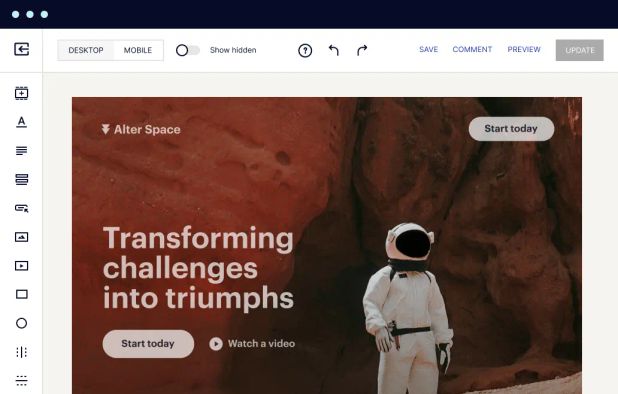Select the vertical line tool icon

[22, 352]
